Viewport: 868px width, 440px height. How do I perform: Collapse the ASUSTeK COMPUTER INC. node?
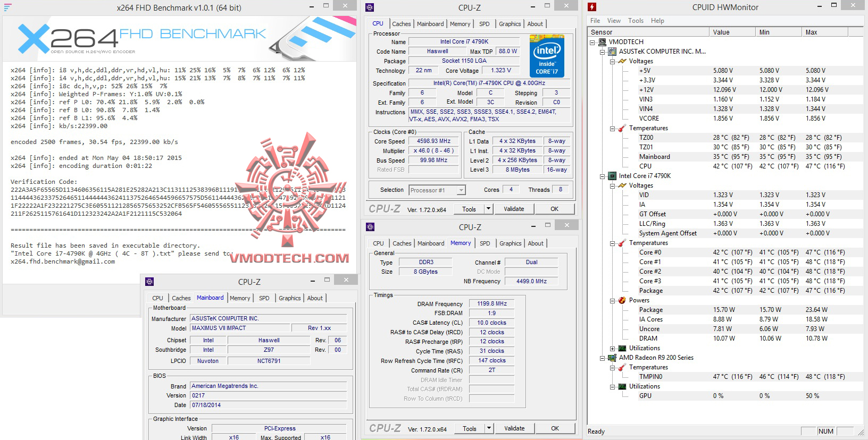[603, 52]
